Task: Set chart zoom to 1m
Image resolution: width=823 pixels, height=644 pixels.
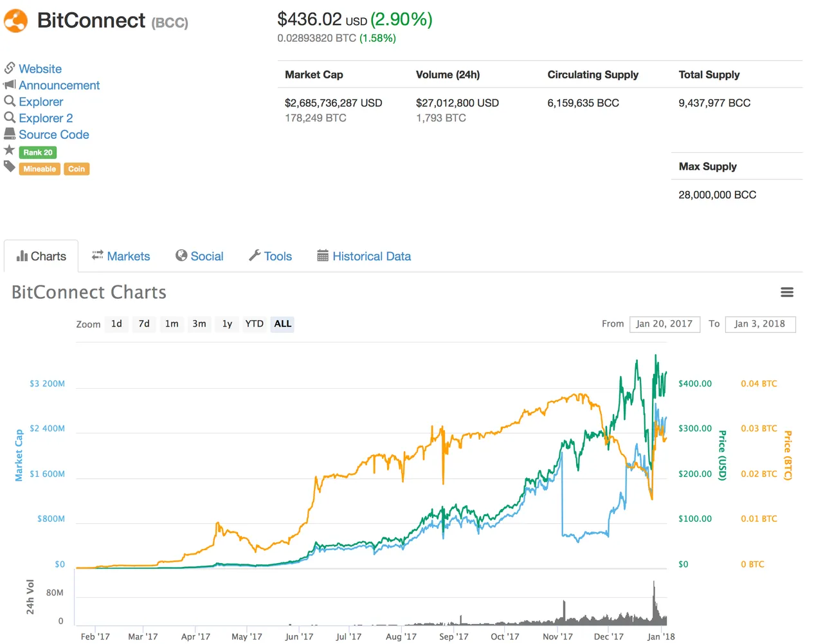Action: click(x=172, y=324)
